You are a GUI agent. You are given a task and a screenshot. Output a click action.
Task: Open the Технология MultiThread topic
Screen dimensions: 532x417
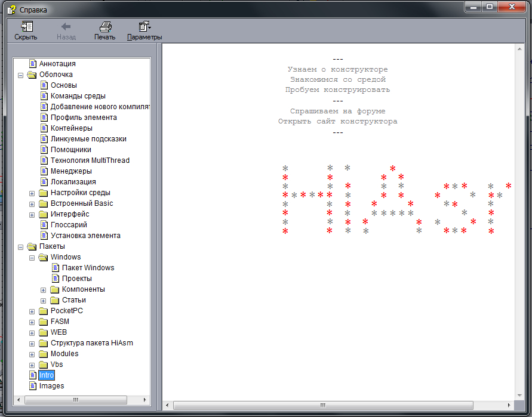90,160
